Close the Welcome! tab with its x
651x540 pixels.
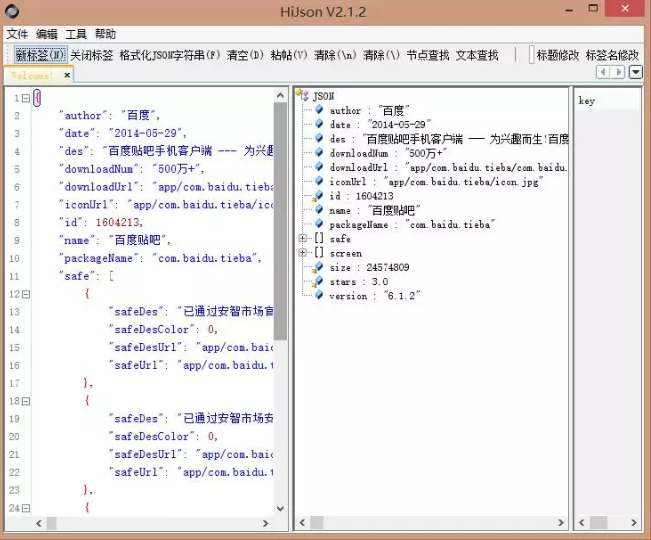coord(67,75)
